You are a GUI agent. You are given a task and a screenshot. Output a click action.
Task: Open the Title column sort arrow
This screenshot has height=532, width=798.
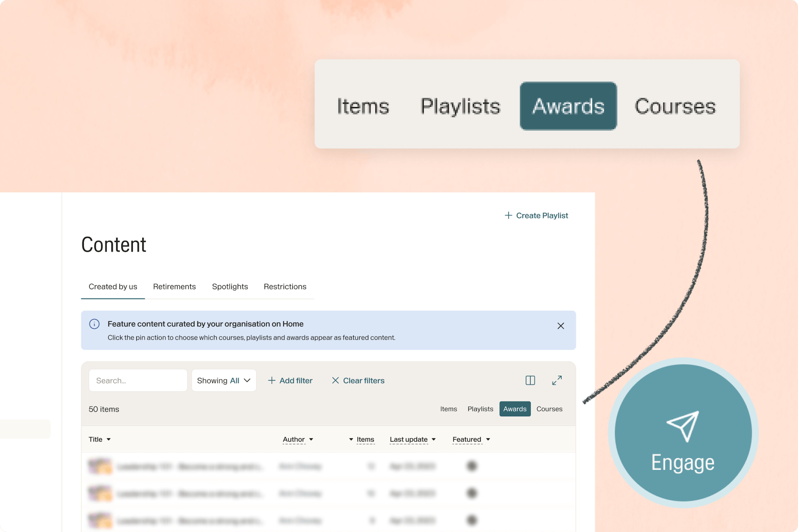[108, 439]
